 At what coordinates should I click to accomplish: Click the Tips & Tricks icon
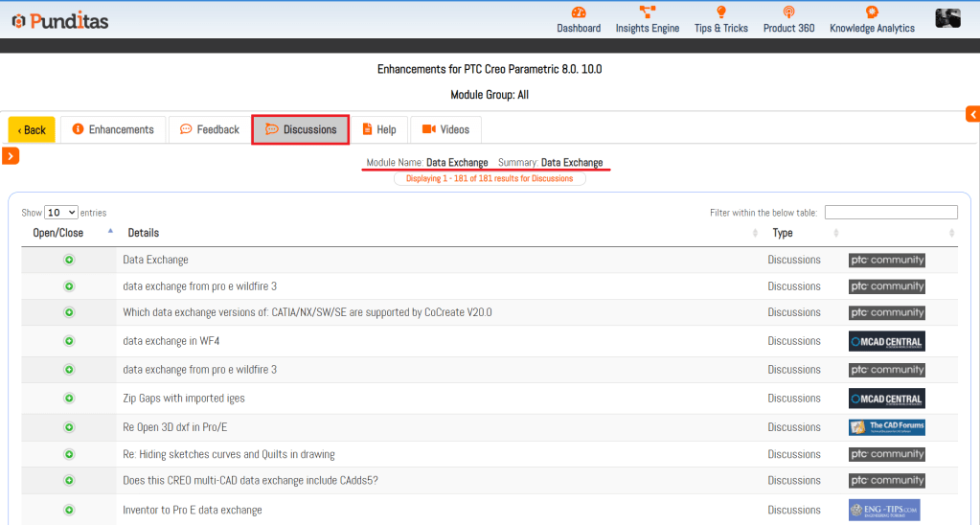click(x=720, y=12)
